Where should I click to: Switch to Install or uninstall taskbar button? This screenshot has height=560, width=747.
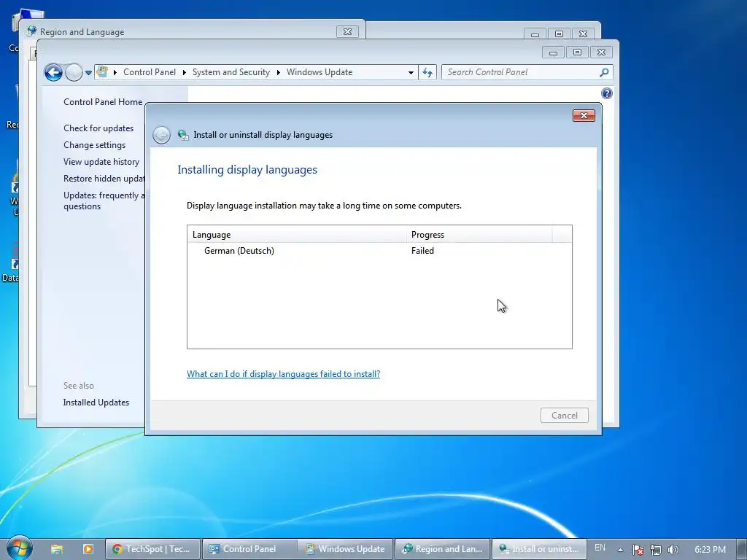pyautogui.click(x=539, y=549)
